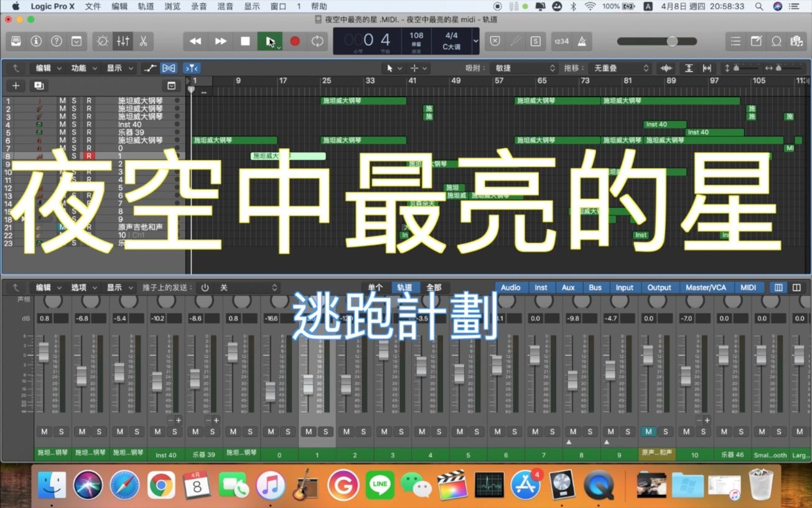The height and width of the screenshot is (508, 812).
Task: Click the Output channel filter button
Action: coord(659,288)
